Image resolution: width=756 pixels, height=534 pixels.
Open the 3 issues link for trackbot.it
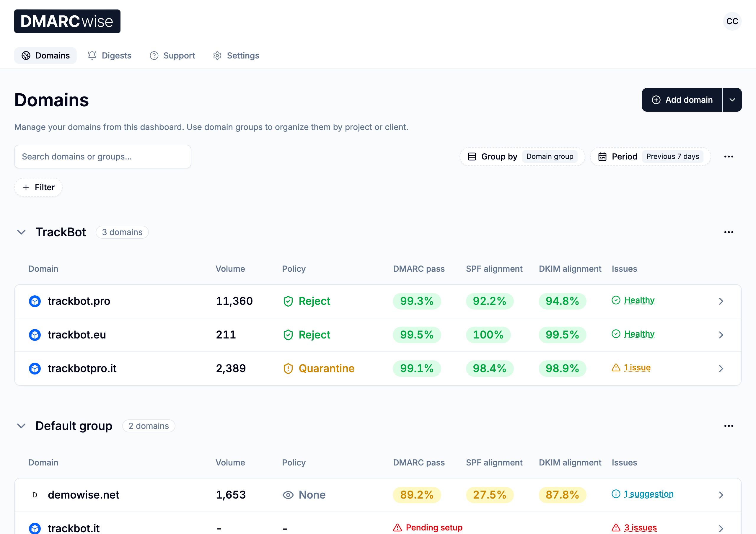(x=641, y=528)
